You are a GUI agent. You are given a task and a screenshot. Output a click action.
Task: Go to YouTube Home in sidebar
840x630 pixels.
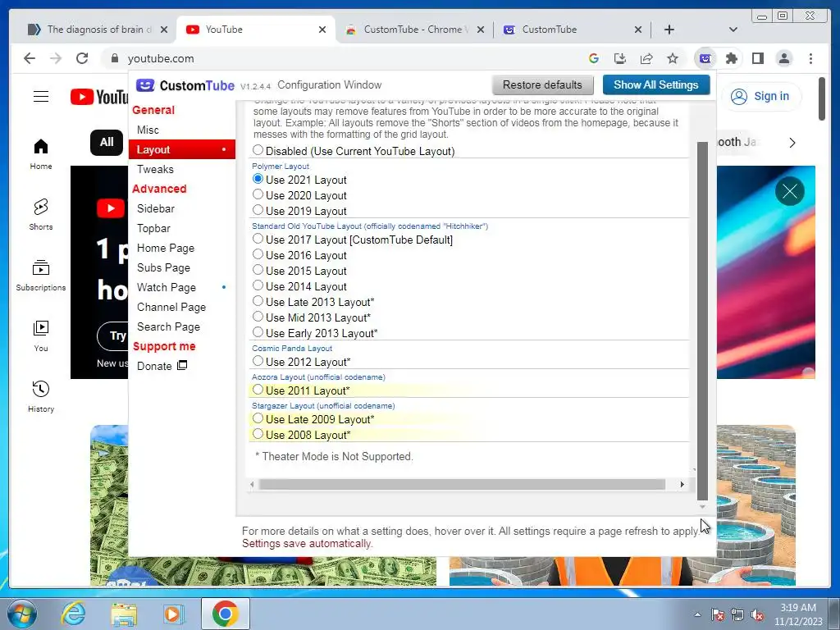pyautogui.click(x=41, y=154)
